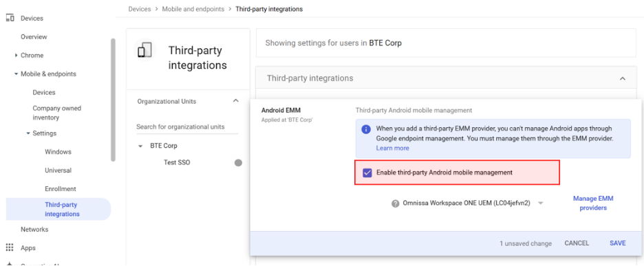Click the Third-party integrations device icon
Viewport: 644px width, 266px height.
144,50
